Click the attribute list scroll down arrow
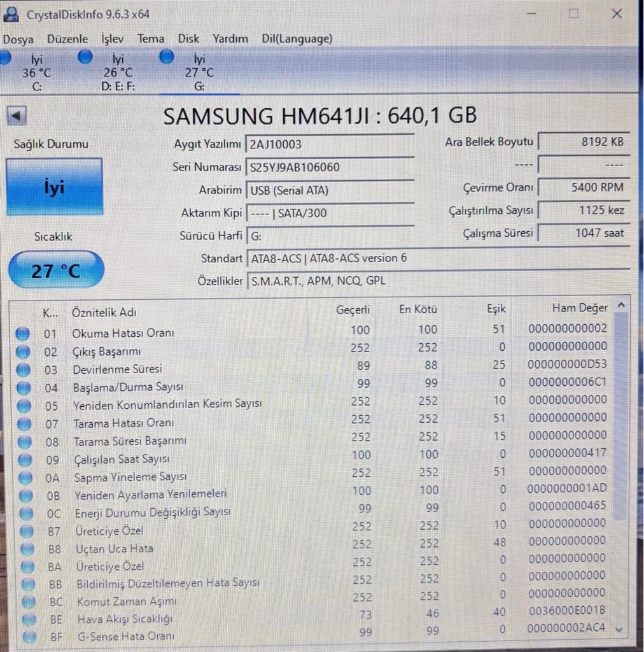Image resolution: width=644 pixels, height=652 pixels. pyautogui.click(x=619, y=630)
